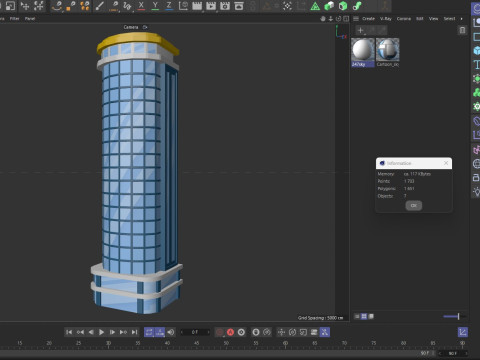Go to the end of timeline
This screenshot has width=480, height=360.
point(134,332)
